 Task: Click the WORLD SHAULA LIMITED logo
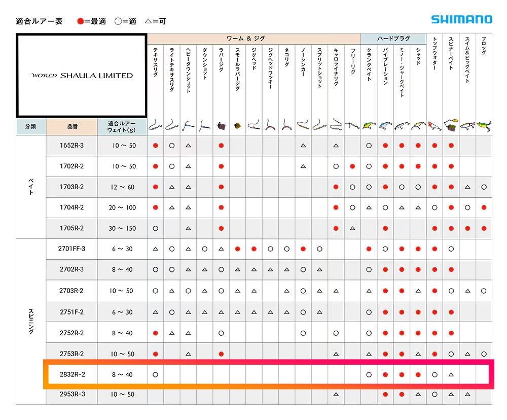pyautogui.click(x=82, y=76)
